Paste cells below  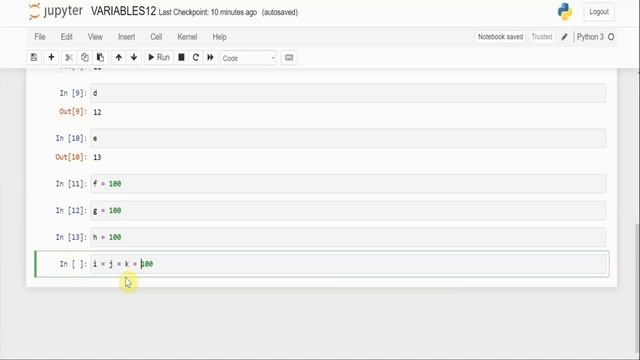point(100,58)
